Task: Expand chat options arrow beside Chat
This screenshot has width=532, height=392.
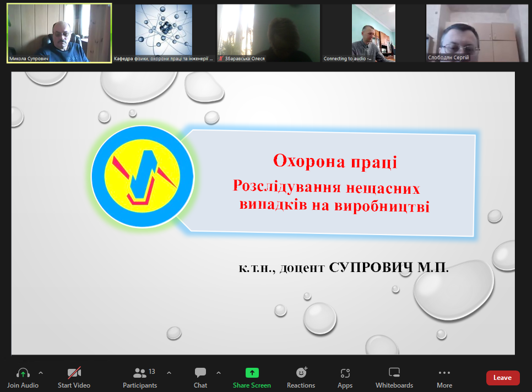Action: [219, 373]
